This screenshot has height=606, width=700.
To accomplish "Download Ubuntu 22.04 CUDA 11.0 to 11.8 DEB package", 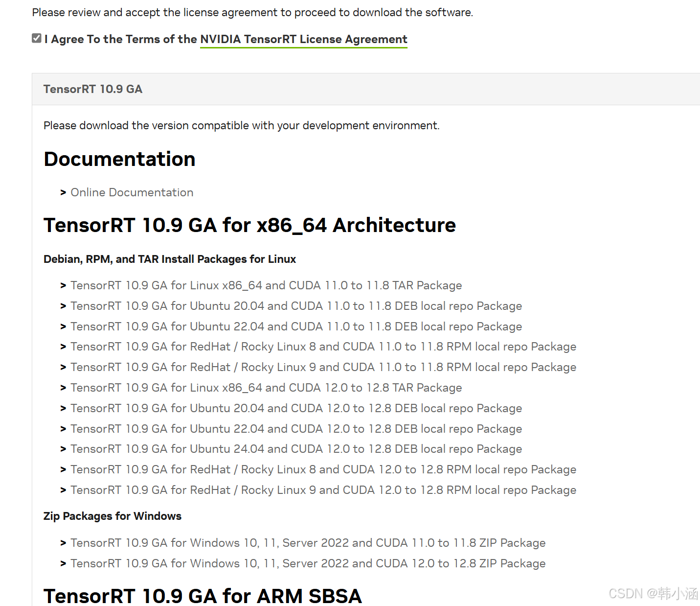I will 296,326.
